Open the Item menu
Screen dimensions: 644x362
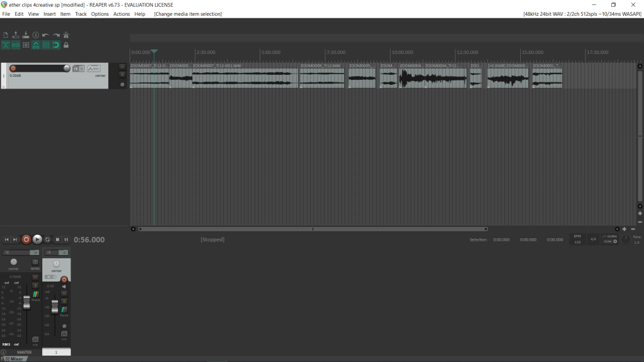(65, 14)
